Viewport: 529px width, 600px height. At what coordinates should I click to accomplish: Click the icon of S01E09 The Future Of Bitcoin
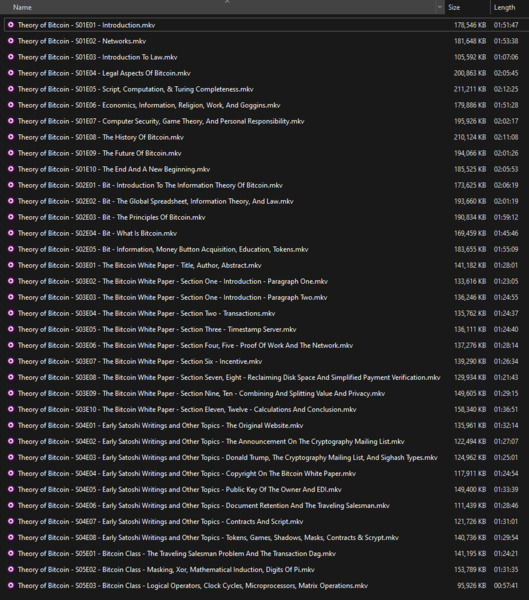11,153
